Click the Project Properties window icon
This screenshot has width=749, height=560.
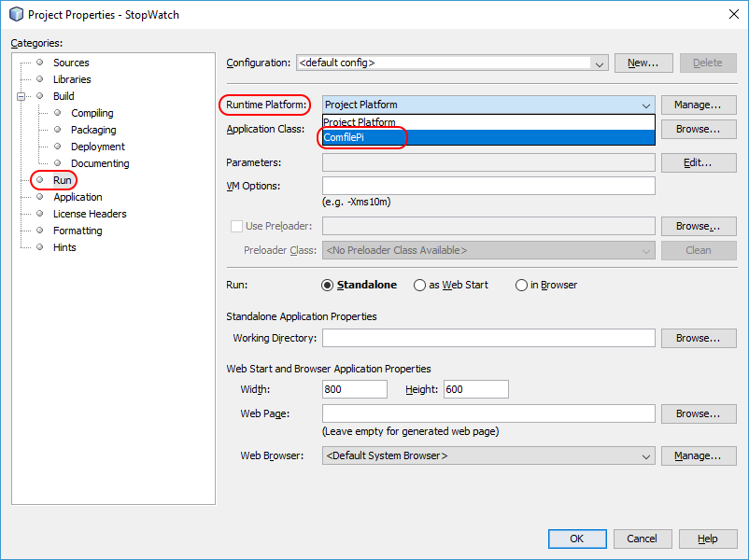[x=16, y=15]
